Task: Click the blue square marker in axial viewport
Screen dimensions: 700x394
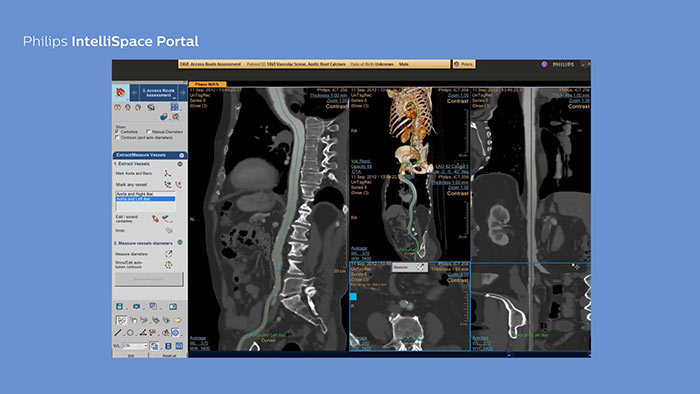Action: (353, 296)
